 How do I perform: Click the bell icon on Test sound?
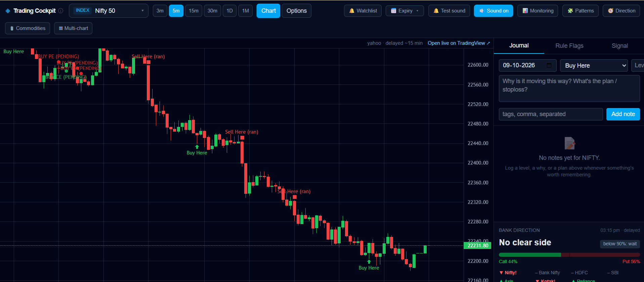pyautogui.click(x=436, y=11)
